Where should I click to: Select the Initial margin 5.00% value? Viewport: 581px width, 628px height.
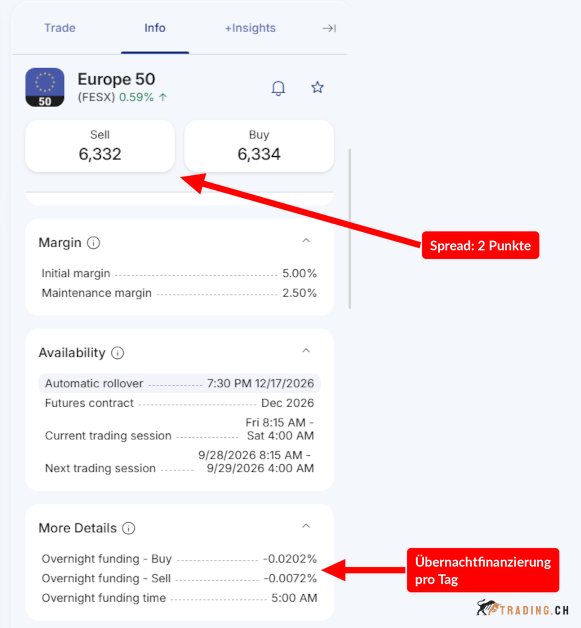pos(300,274)
